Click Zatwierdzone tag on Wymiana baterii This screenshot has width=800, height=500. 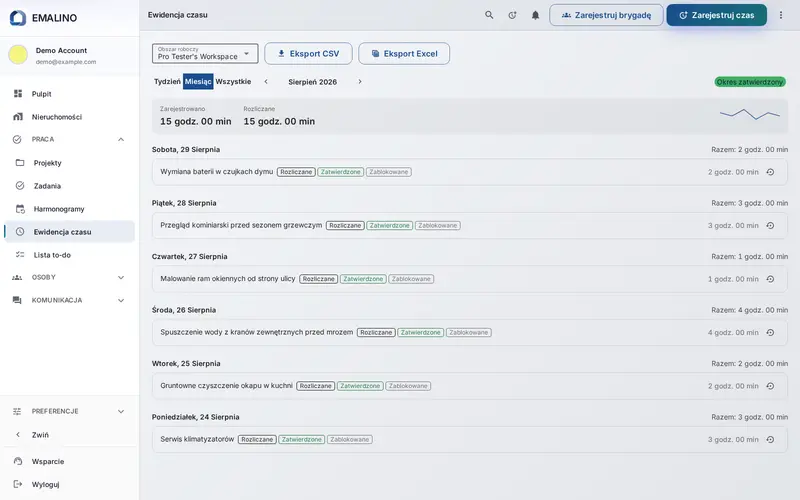coord(340,172)
